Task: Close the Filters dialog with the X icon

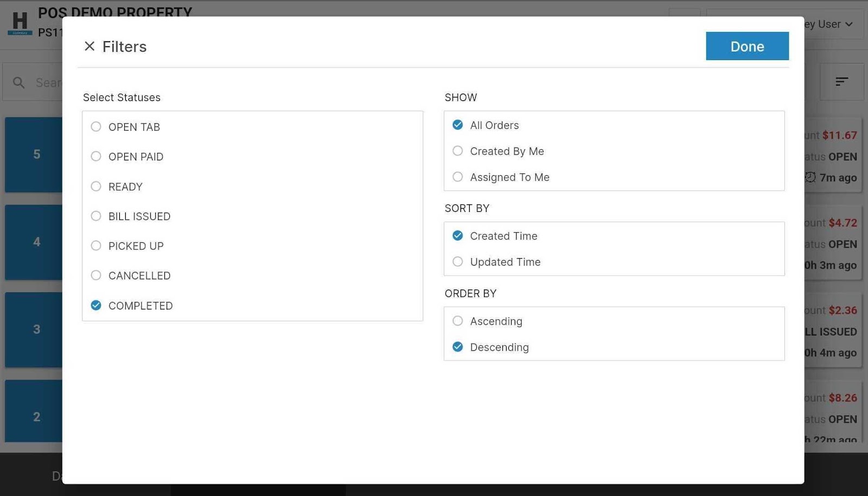Action: 90,47
